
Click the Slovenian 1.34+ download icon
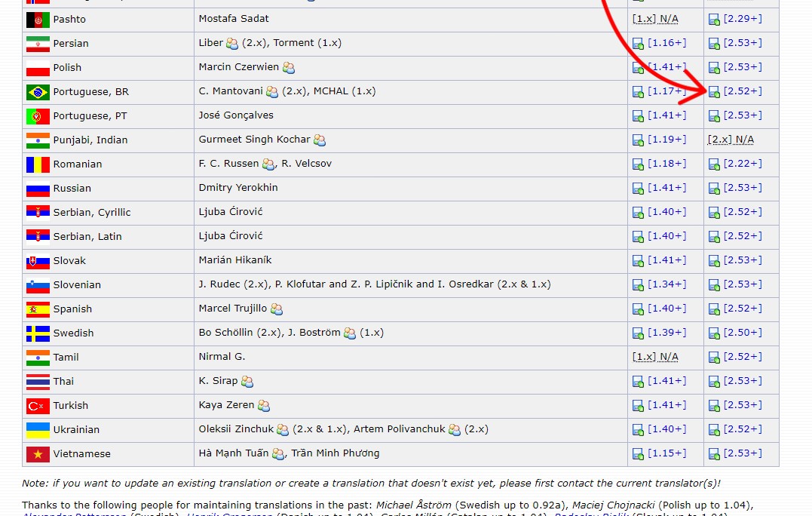click(x=638, y=285)
